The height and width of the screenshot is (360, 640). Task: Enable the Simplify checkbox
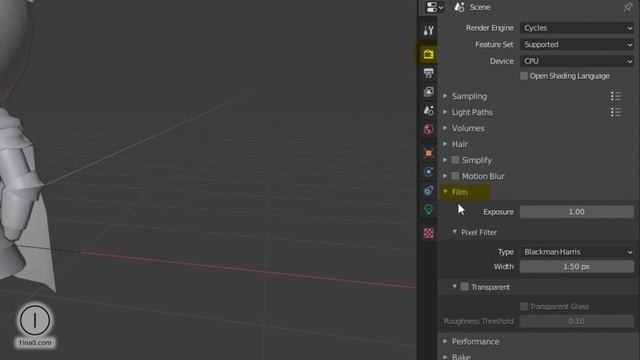(x=455, y=160)
